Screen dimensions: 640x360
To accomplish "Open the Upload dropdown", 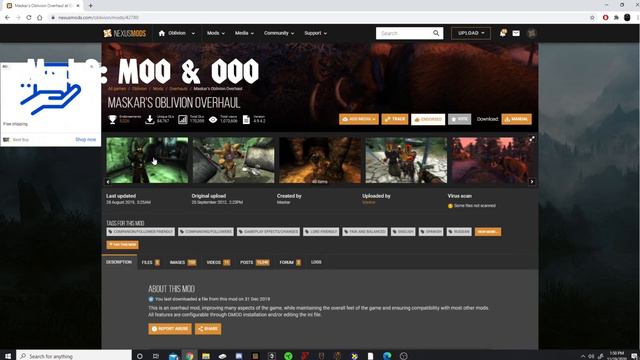I will 471,33.
